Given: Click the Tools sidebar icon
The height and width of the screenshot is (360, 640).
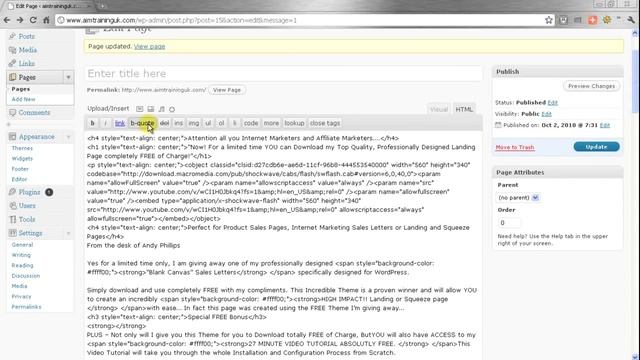Looking at the screenshot, I should [12, 219].
